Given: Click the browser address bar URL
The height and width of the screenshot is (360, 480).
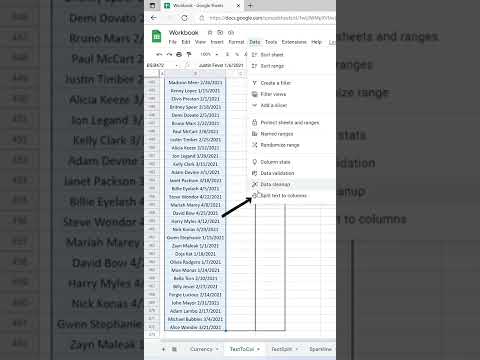Looking at the screenshot, I should [x=271, y=18].
